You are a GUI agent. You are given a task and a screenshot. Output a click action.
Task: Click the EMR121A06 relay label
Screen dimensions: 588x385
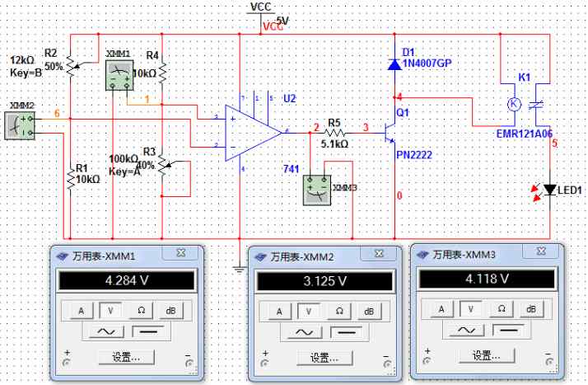525,134
